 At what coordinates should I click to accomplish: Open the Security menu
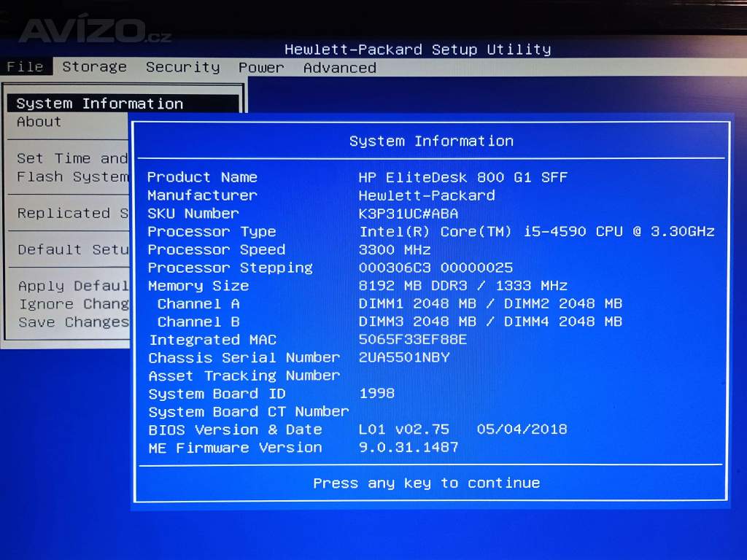coord(183,68)
